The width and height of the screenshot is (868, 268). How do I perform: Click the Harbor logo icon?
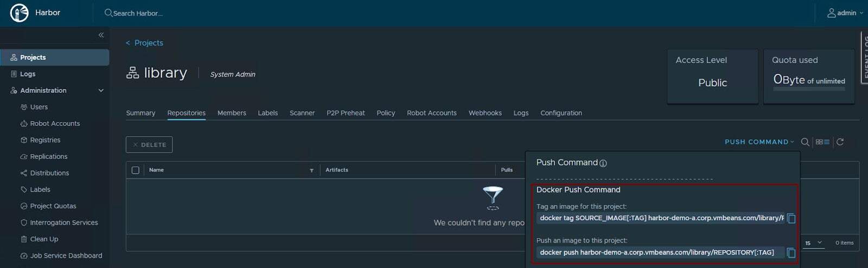click(x=20, y=13)
